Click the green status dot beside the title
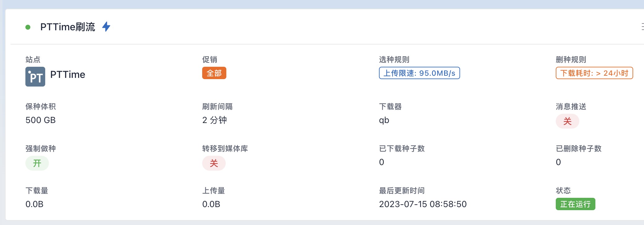Image resolution: width=644 pixels, height=225 pixels. point(28,27)
